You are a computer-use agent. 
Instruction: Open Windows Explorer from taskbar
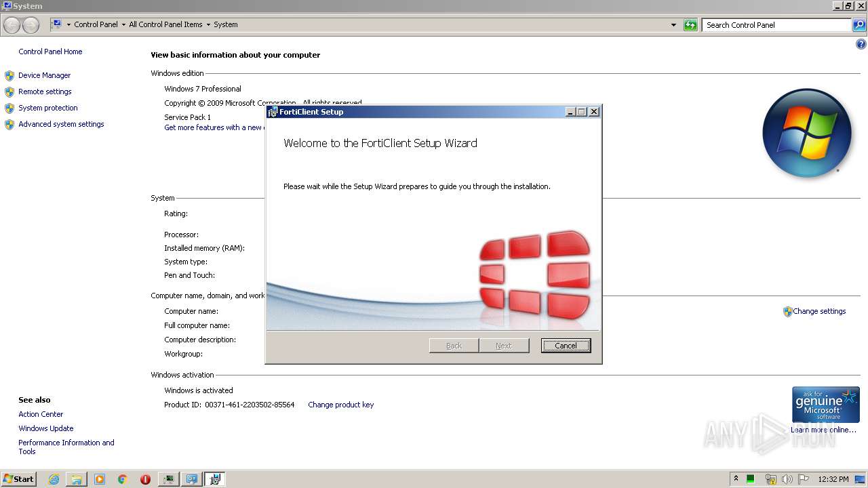tap(77, 479)
